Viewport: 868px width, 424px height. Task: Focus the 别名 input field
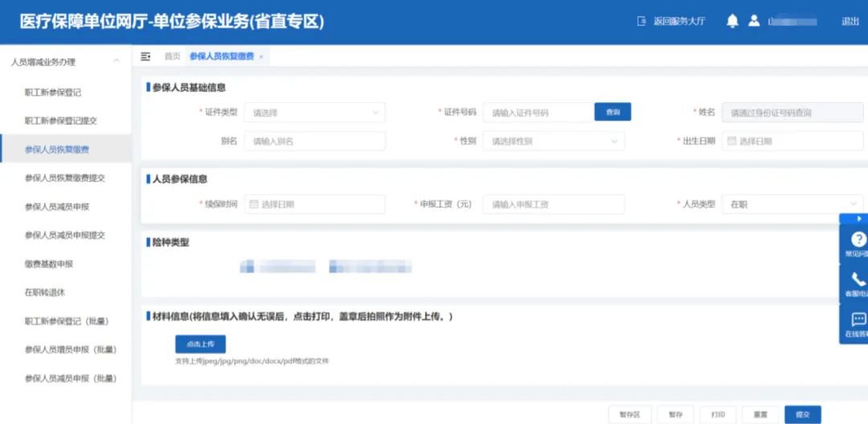314,142
